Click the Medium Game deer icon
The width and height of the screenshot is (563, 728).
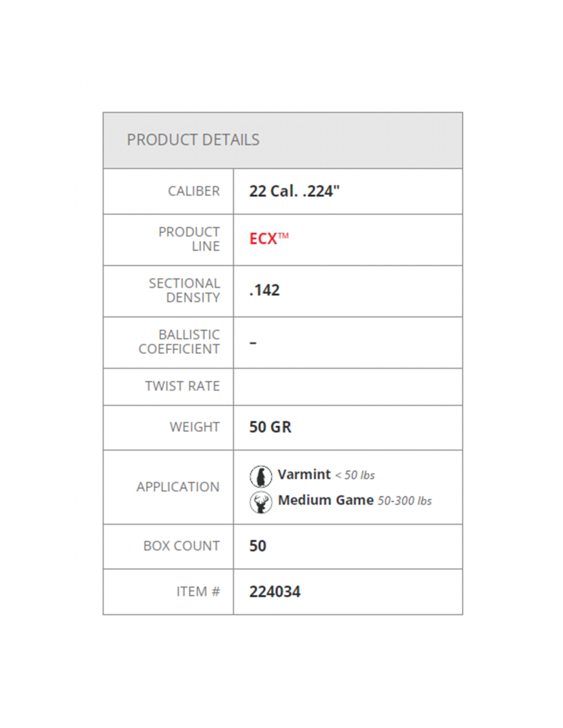[261, 502]
